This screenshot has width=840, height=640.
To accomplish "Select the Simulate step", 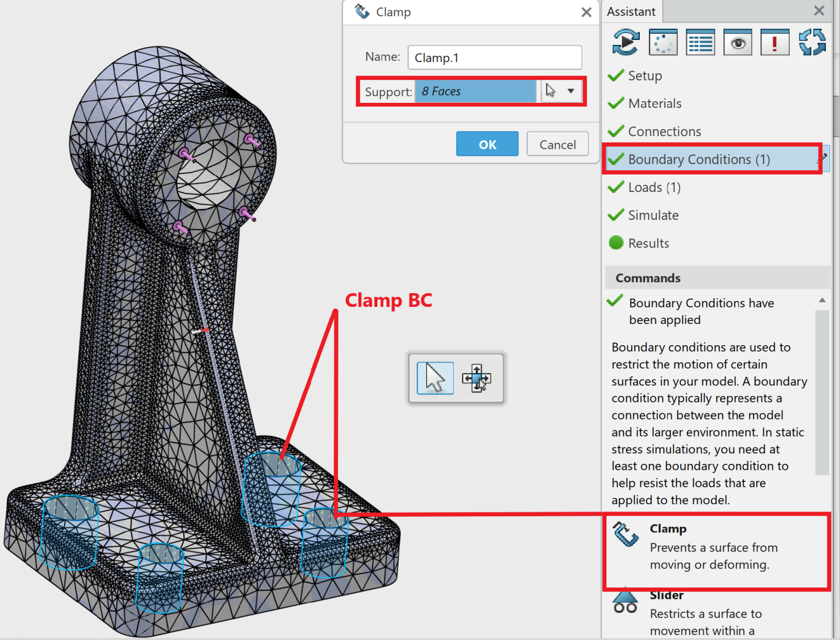I will pyautogui.click(x=653, y=215).
